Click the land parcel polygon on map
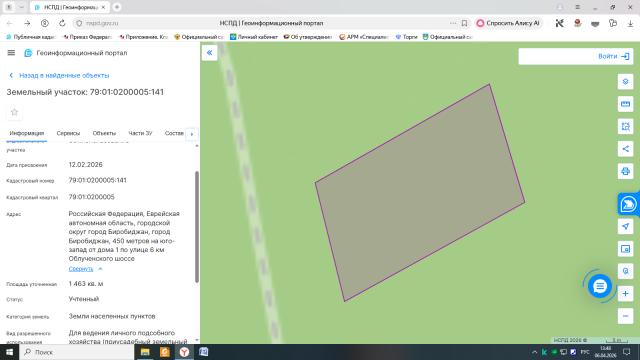The height and width of the screenshot is (360, 640). (x=420, y=193)
